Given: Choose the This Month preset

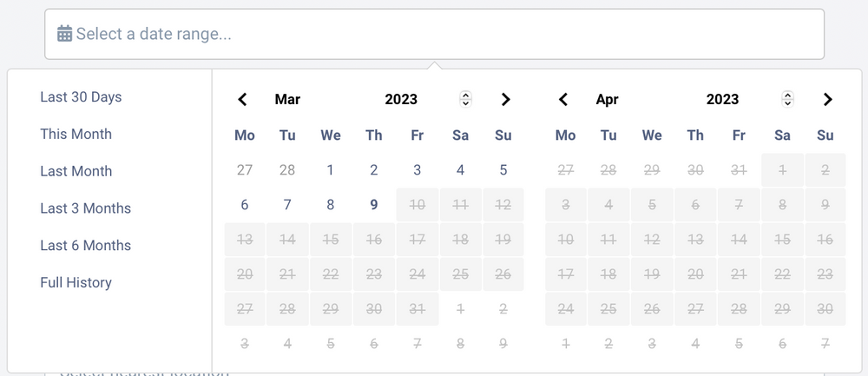Looking at the screenshot, I should pyautogui.click(x=76, y=135).
